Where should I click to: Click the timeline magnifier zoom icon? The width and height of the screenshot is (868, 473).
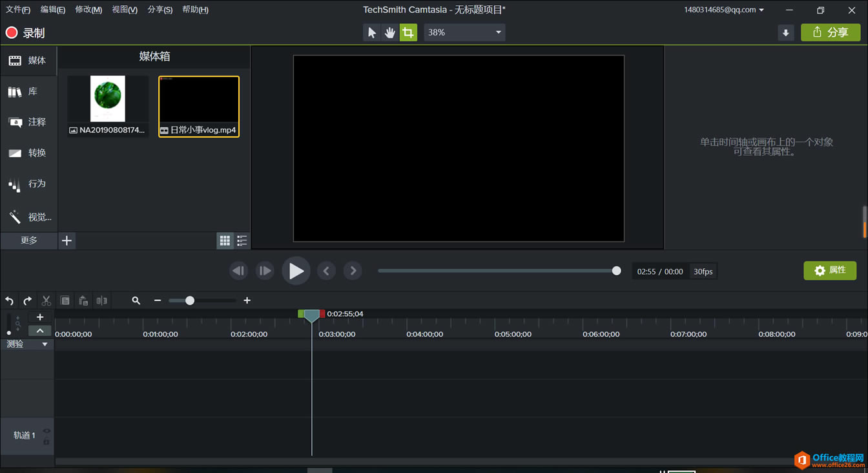point(136,300)
